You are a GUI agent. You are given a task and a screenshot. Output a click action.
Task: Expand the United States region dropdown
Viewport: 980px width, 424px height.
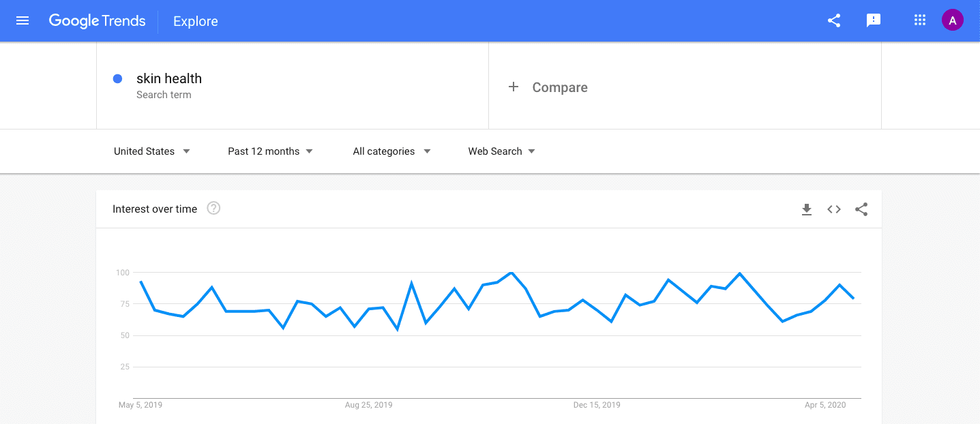151,151
